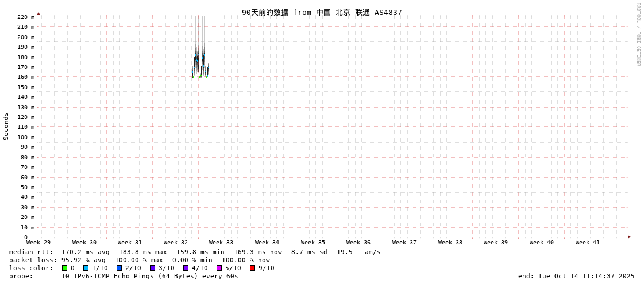This screenshot has height=284, width=644.
Task: Select the blue 2/10 loss swatch
Action: click(x=119, y=268)
